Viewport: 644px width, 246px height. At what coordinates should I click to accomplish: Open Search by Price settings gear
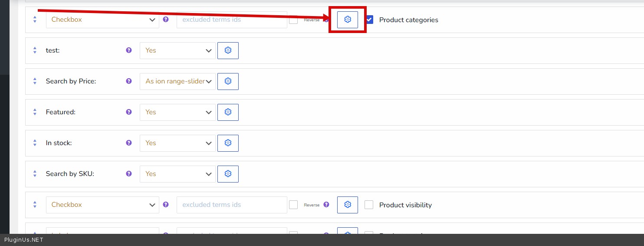tap(228, 81)
